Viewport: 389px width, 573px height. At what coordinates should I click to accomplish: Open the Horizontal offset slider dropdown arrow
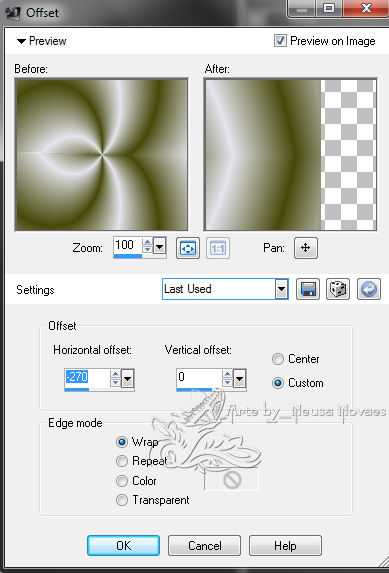tap(128, 379)
